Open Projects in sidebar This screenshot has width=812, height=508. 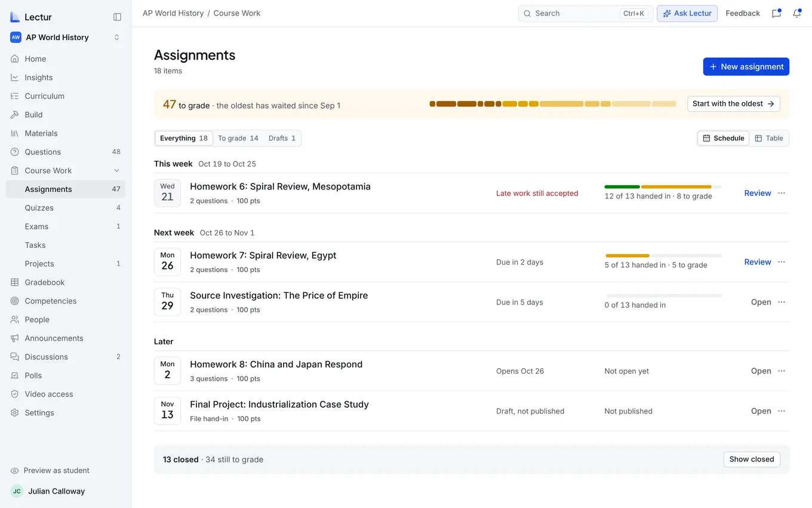(66, 264)
